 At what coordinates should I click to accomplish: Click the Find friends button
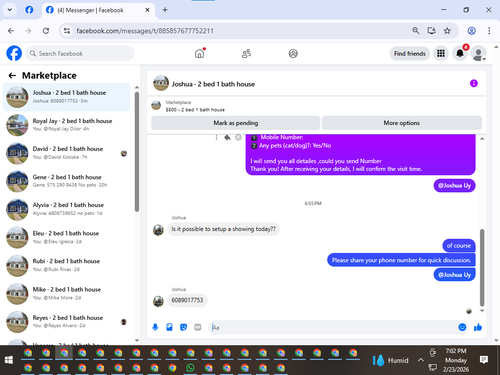pos(410,53)
